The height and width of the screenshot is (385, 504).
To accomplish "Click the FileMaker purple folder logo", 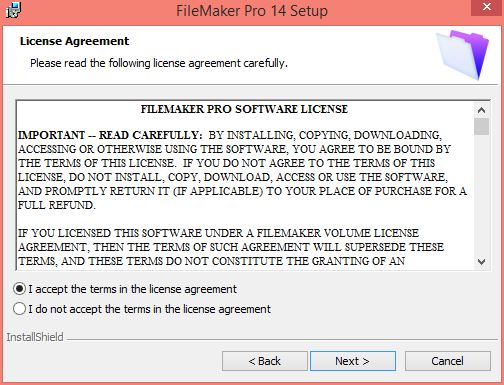I will click(463, 54).
